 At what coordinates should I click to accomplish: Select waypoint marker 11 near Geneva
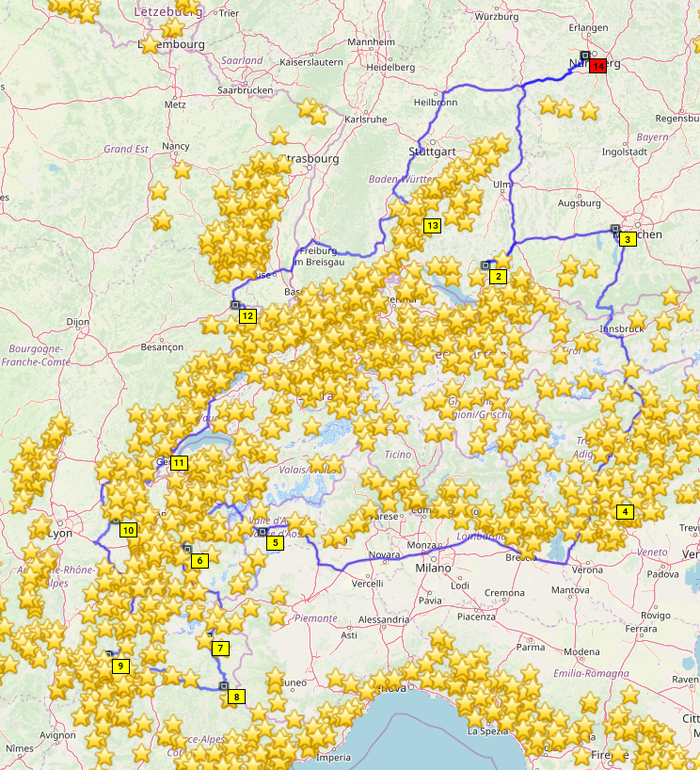pyautogui.click(x=179, y=462)
